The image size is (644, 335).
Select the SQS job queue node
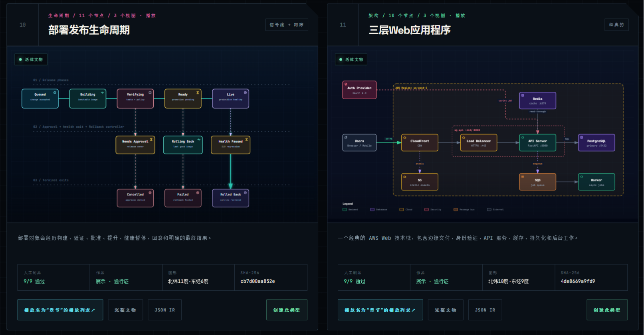pos(537,182)
